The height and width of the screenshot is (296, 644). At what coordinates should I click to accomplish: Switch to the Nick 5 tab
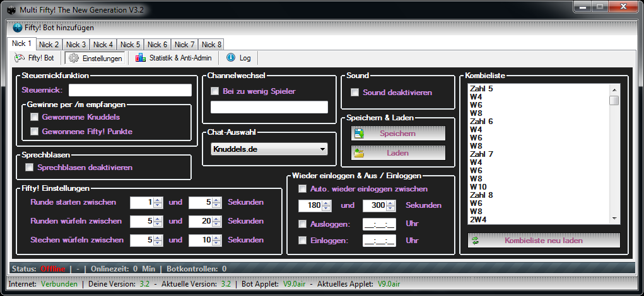130,45
